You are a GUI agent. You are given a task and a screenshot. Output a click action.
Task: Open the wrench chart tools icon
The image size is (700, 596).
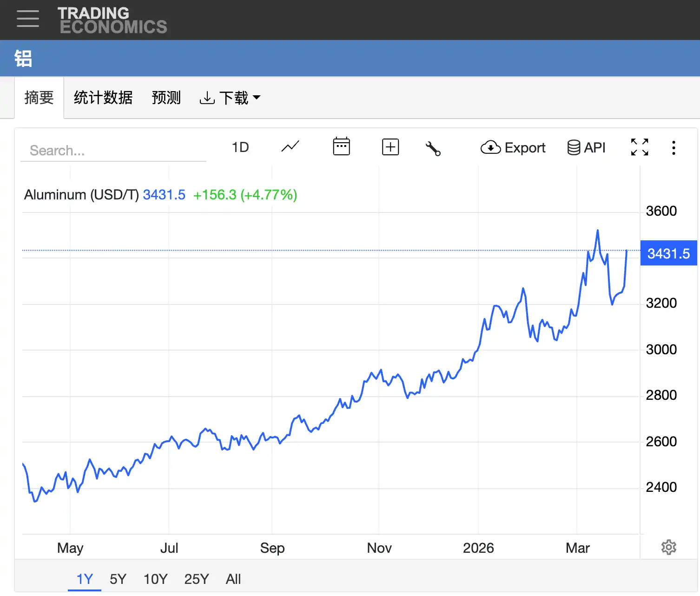click(x=433, y=148)
